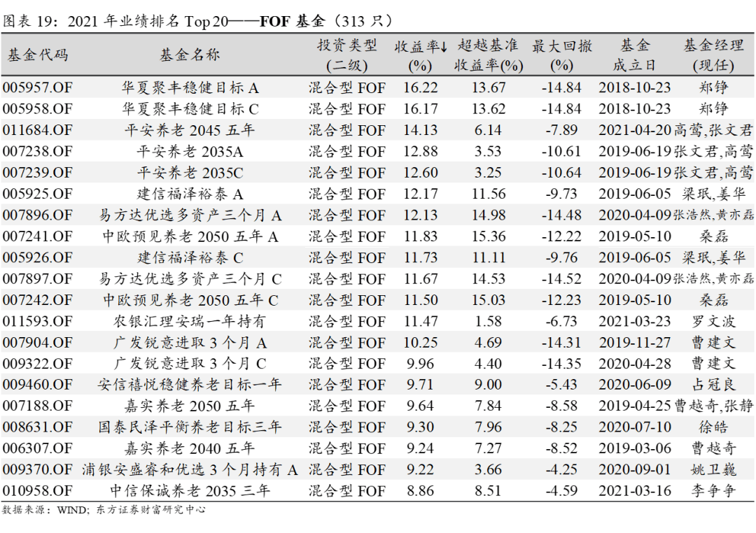Click the 收益率 column header with sort arrow
Screen dimensions: 756x533
pos(420,55)
